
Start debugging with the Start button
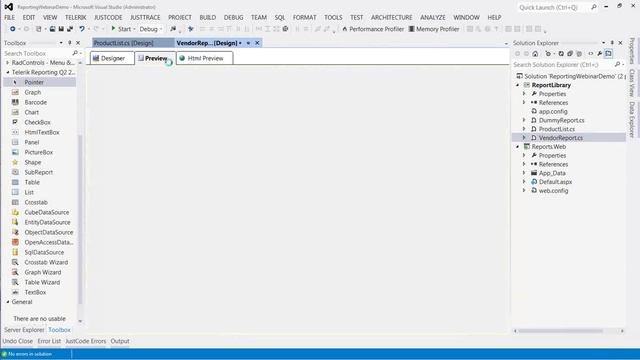click(x=121, y=29)
